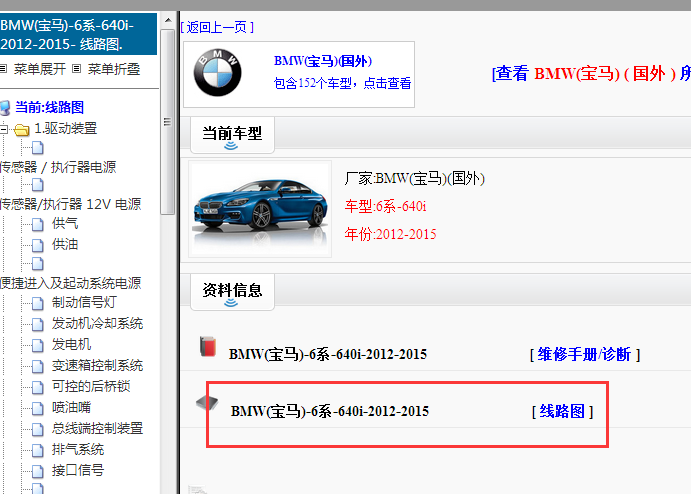Viewport: 691px width, 494px height.
Task: Collapse all menus via 菜单折叠
Action: pyautogui.click(x=114, y=69)
